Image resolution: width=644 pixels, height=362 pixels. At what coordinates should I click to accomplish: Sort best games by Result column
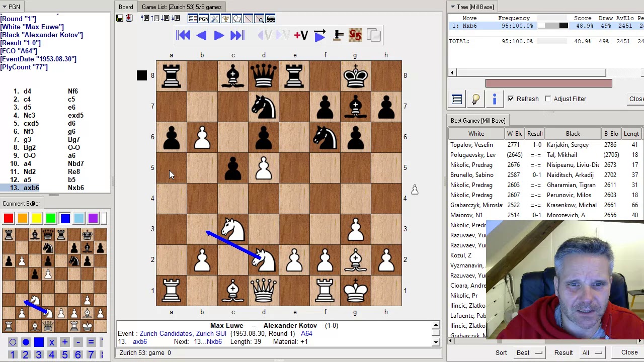tap(535, 134)
